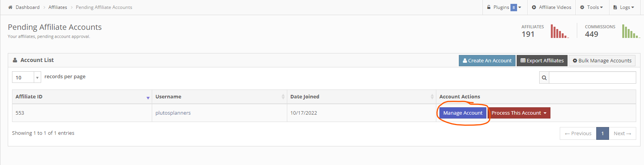This screenshot has width=644, height=165.
Task: Open the Plugins dropdown menu
Action: click(x=504, y=7)
